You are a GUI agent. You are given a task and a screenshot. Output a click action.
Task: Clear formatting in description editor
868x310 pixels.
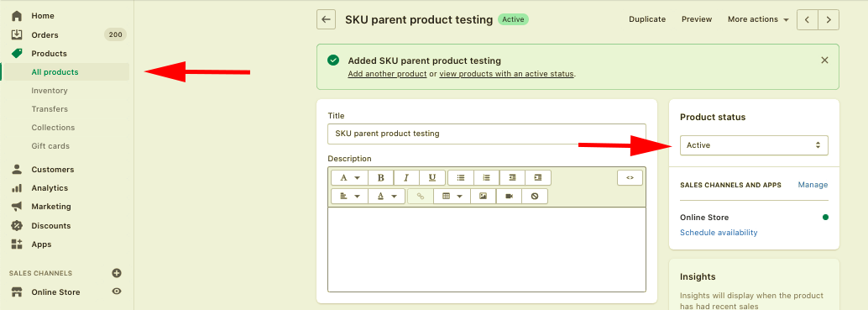(x=535, y=197)
